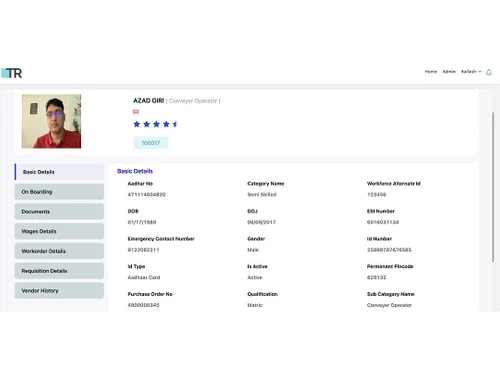Click the Gender value Male
The height and width of the screenshot is (375, 500).
(253, 250)
